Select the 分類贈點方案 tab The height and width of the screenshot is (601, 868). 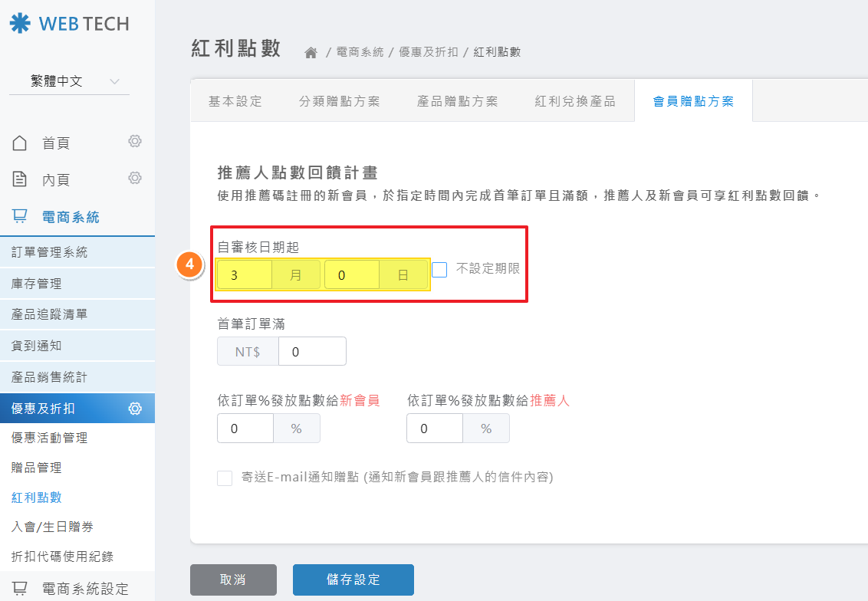click(x=339, y=101)
